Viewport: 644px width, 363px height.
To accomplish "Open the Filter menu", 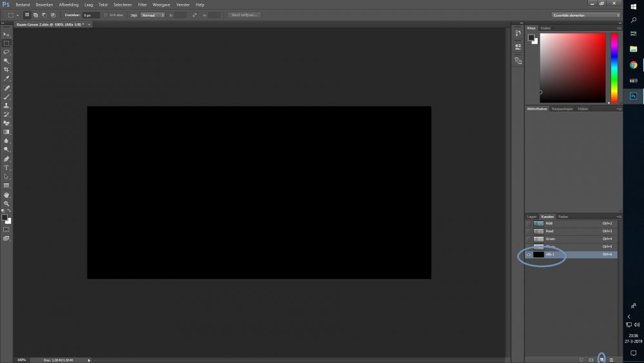I will coord(142,5).
